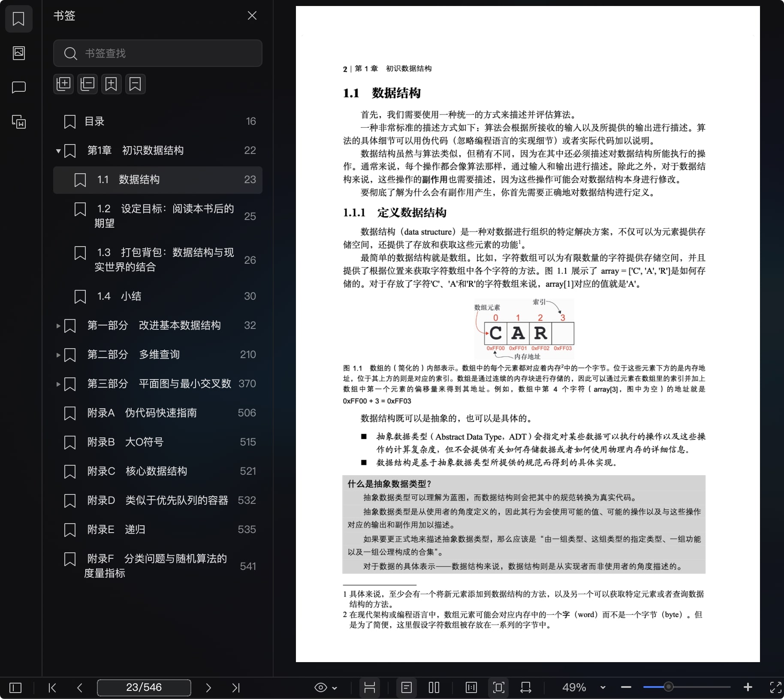
Task: Jump to the last page
Action: click(x=236, y=688)
